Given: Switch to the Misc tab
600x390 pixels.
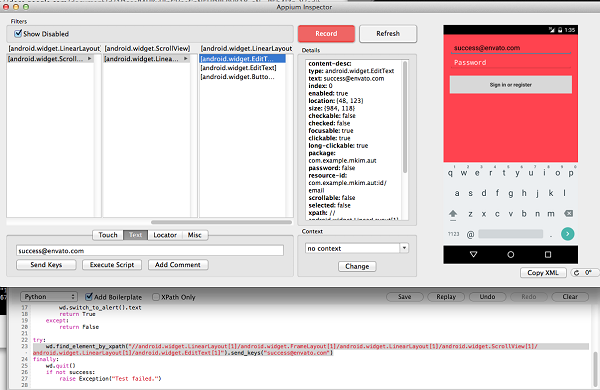Looking at the screenshot, I should (x=194, y=235).
